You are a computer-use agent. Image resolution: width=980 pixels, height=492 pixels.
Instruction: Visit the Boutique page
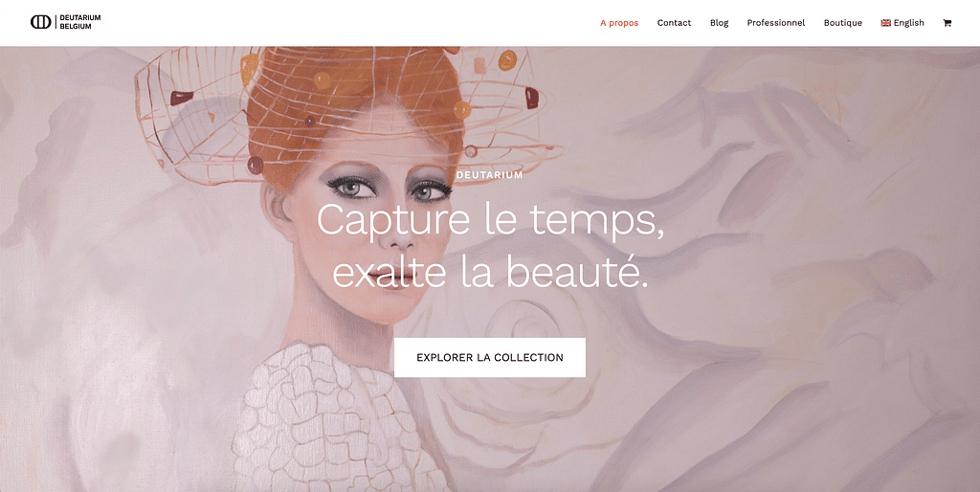click(x=842, y=23)
